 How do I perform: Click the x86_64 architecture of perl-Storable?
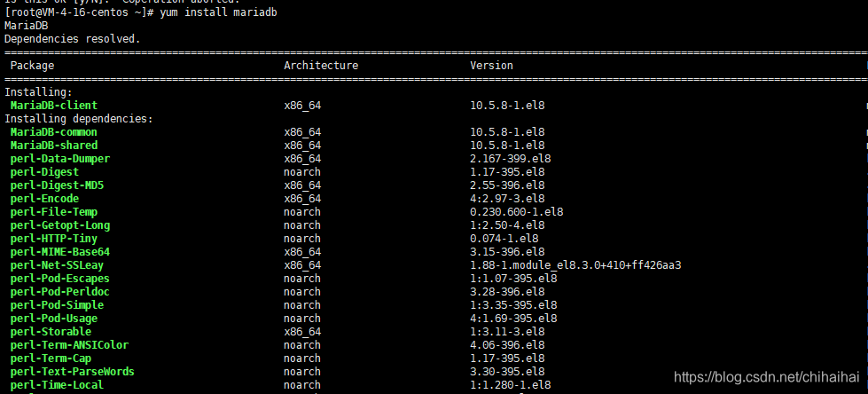click(x=302, y=331)
